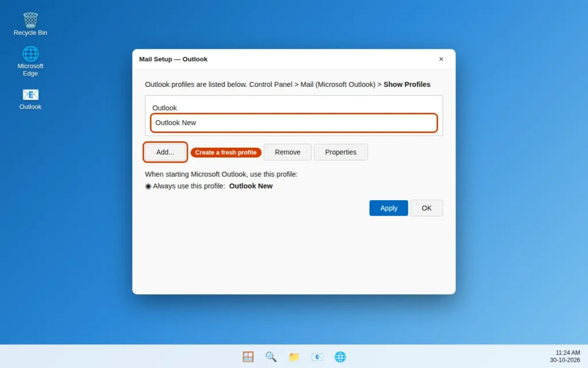Image resolution: width=588 pixels, height=368 pixels.
Task: Close the Mail Setup dialog
Action: [x=441, y=59]
